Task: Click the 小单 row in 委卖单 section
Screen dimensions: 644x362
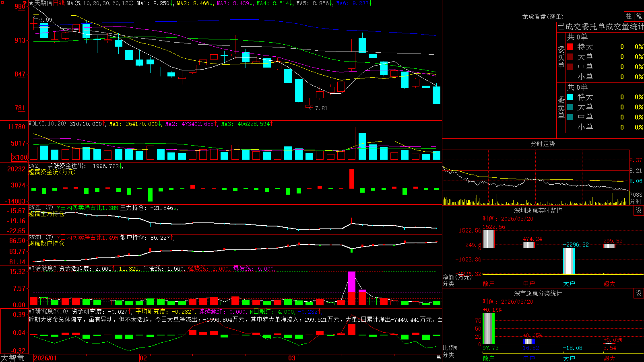Action: point(605,127)
